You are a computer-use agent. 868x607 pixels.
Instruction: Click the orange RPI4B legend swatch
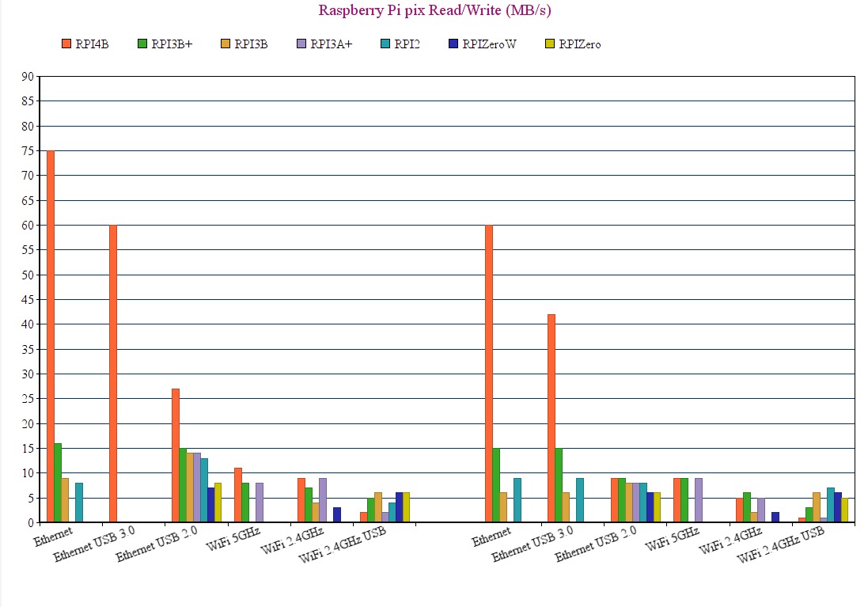pyautogui.click(x=66, y=44)
